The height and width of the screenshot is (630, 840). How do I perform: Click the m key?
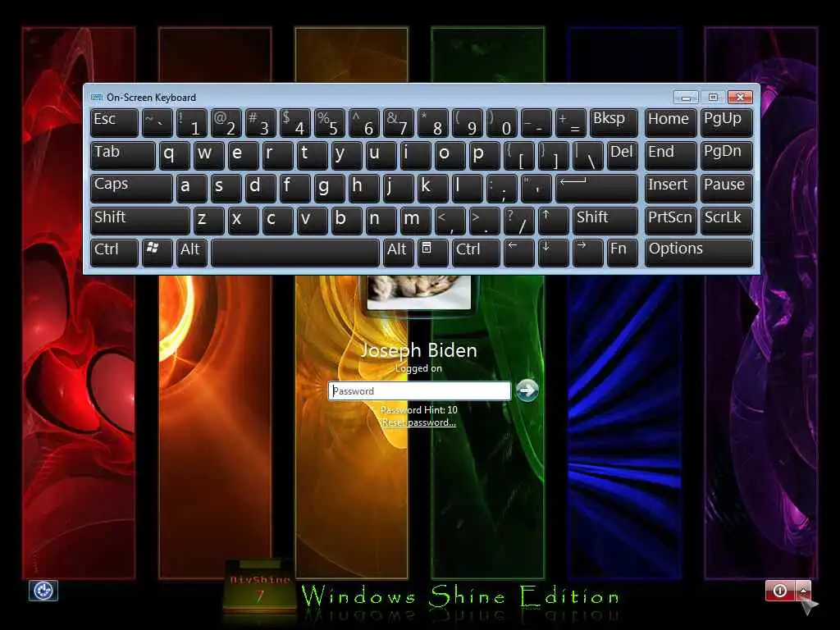(x=415, y=221)
